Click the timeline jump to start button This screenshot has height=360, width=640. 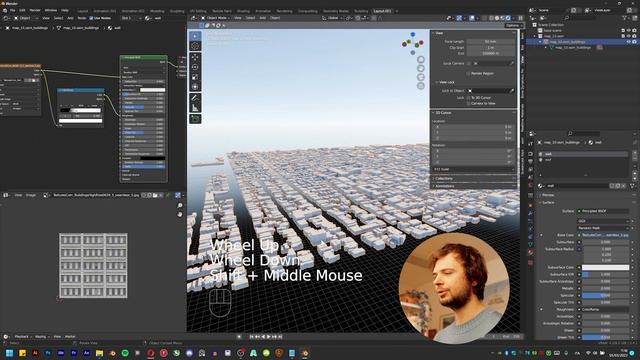[251, 337]
